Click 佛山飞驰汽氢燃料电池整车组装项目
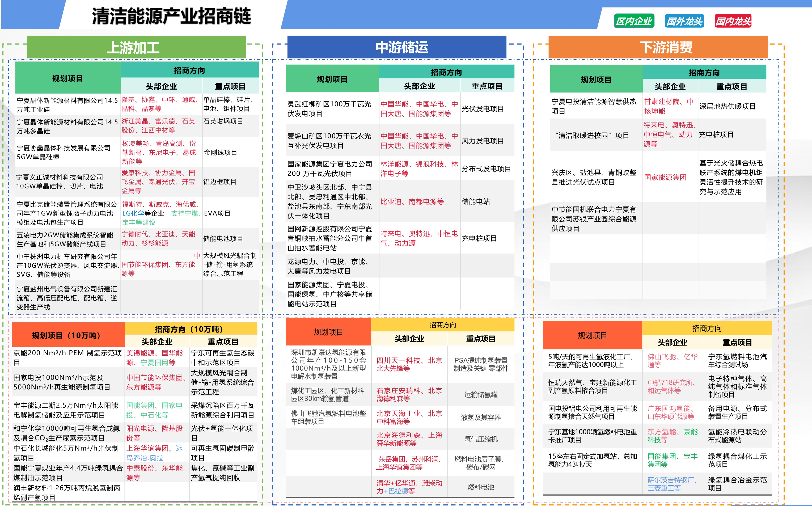 coord(329,417)
